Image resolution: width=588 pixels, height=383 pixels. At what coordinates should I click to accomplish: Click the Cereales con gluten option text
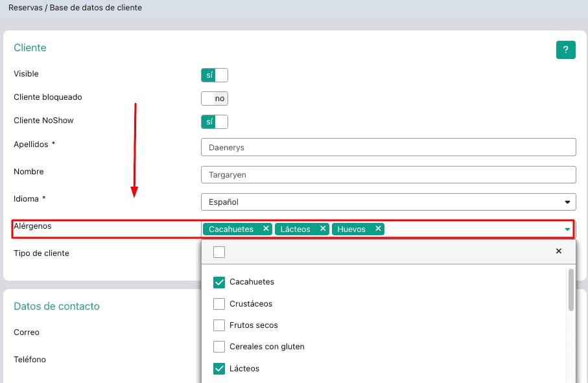pyautogui.click(x=267, y=347)
